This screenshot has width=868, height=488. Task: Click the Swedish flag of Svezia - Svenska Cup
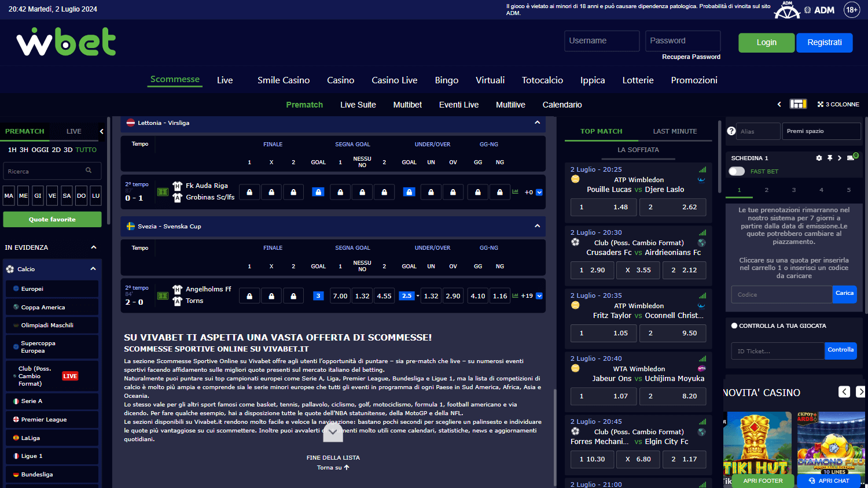tap(131, 226)
